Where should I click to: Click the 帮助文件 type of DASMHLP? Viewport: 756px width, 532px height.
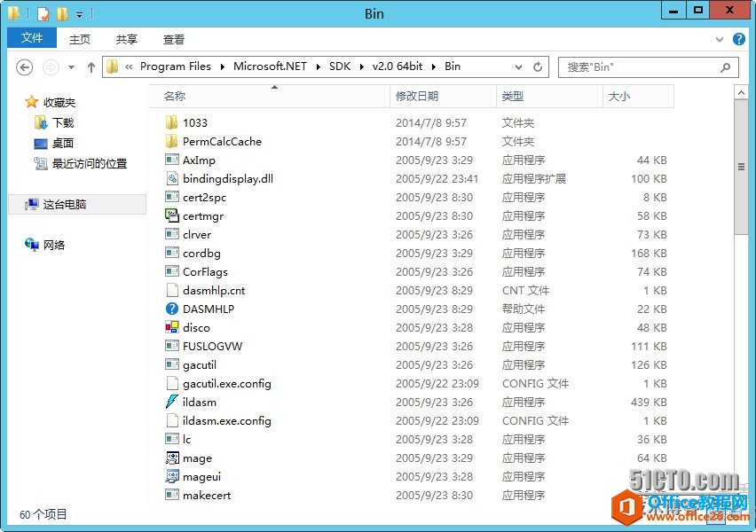point(524,309)
